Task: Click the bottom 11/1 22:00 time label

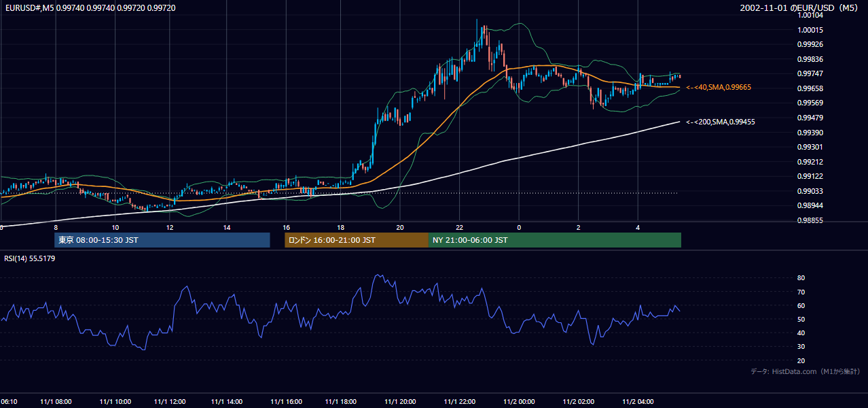Action: (460, 402)
